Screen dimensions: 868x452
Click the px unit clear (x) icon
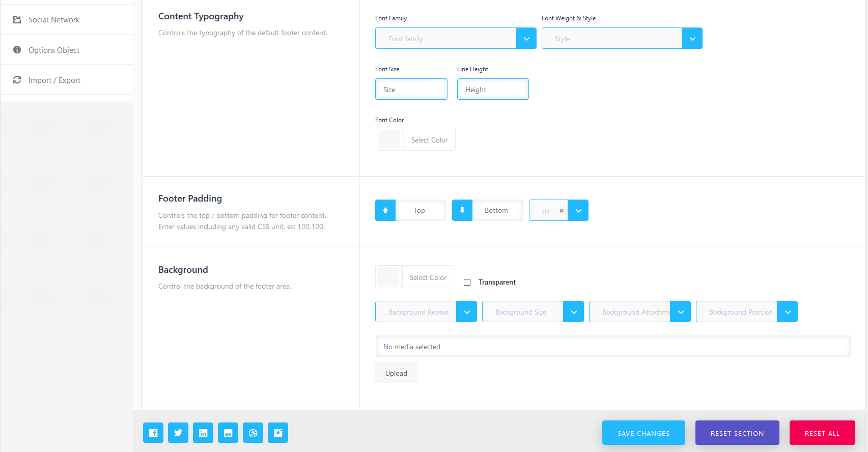[x=562, y=211]
